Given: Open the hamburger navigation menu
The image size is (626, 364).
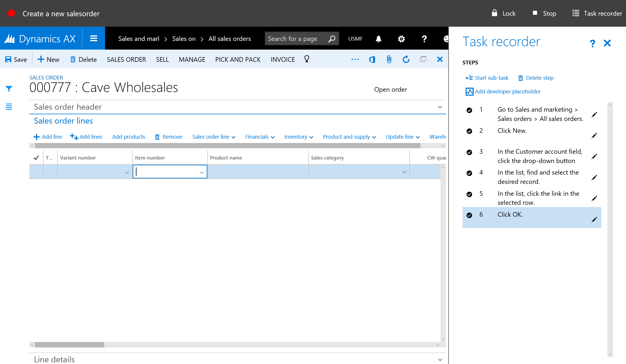Looking at the screenshot, I should pyautogui.click(x=93, y=39).
